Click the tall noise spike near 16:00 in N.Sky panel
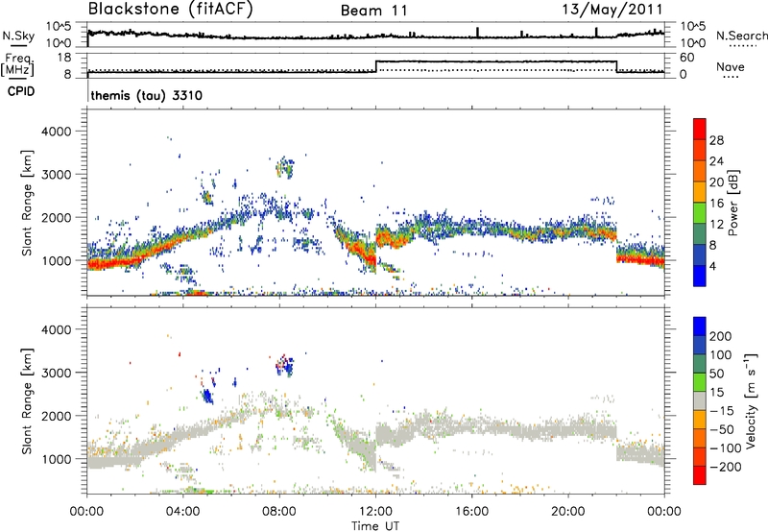768x532 pixels. point(477,32)
